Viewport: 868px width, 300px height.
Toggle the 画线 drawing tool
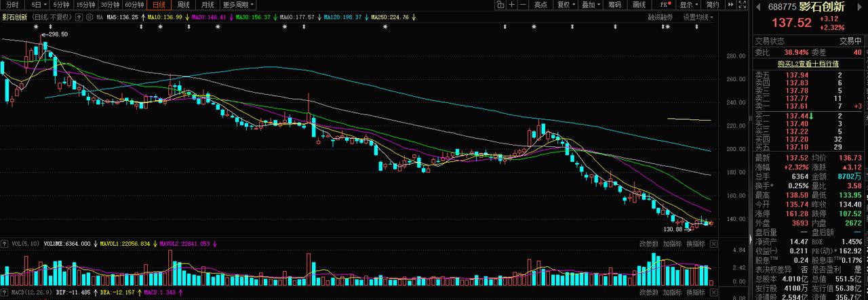coord(639,5)
